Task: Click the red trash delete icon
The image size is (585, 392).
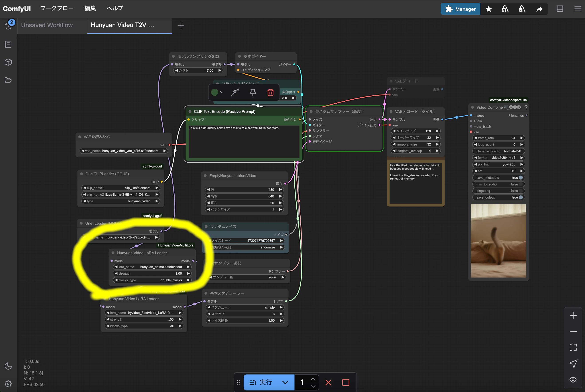Action: pyautogui.click(x=270, y=93)
